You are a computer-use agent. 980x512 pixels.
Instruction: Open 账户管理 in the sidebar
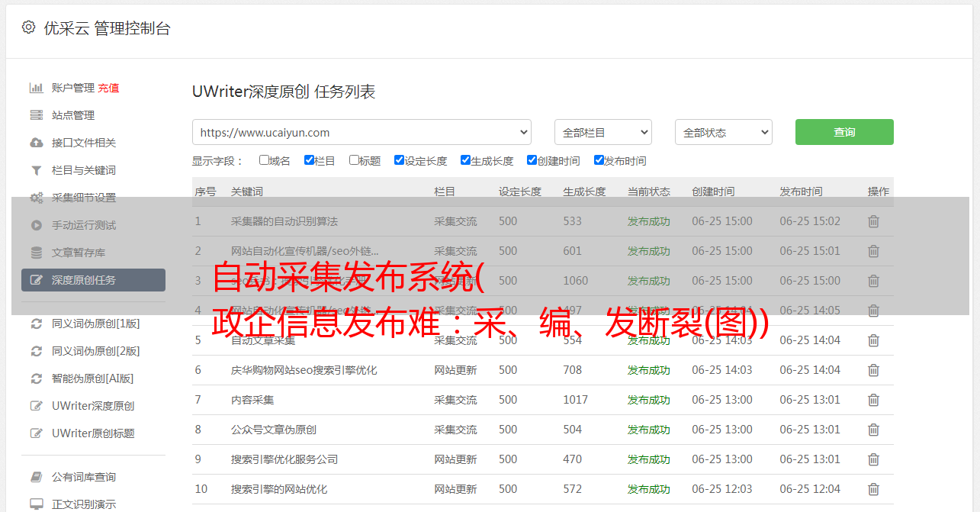click(x=73, y=88)
